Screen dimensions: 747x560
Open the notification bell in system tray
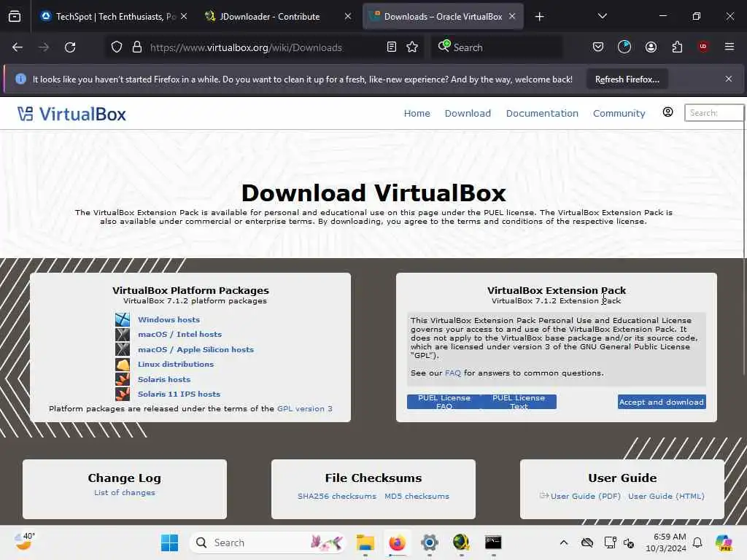[697, 542]
